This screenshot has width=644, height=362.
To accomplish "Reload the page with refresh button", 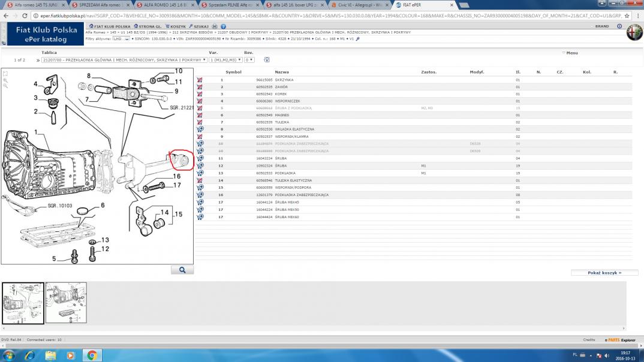I will 25,16.
